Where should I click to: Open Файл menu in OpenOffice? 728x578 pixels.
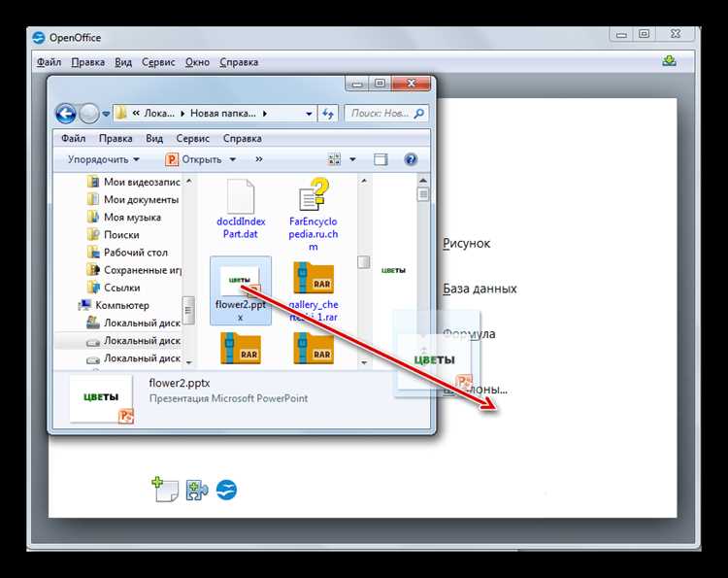pyautogui.click(x=49, y=62)
